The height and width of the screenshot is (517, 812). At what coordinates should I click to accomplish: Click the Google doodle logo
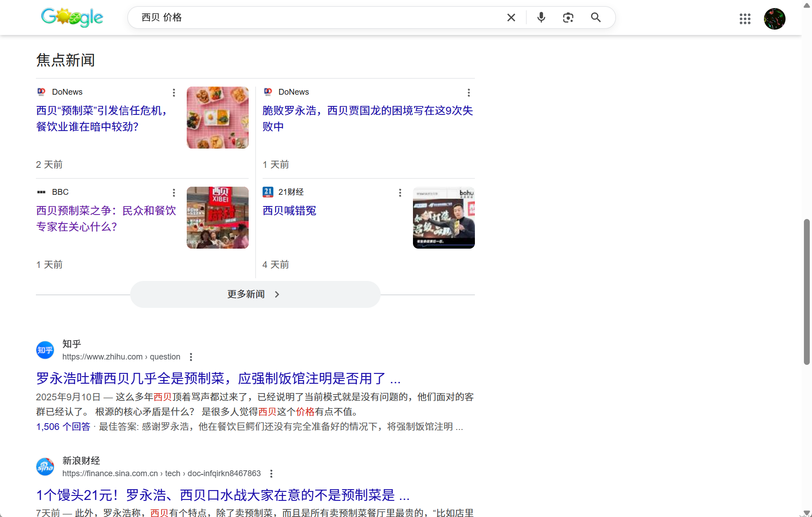pos(72,18)
